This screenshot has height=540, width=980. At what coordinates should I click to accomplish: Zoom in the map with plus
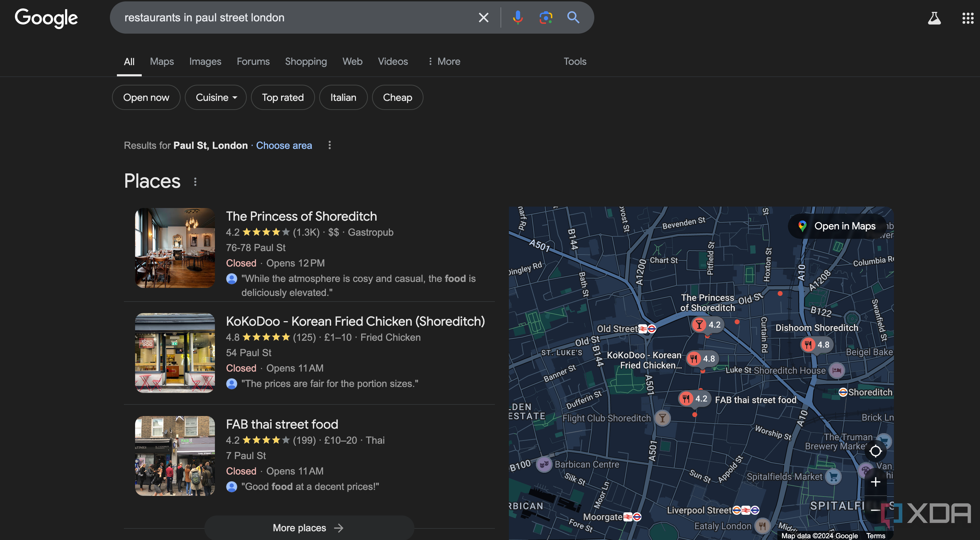(x=875, y=482)
